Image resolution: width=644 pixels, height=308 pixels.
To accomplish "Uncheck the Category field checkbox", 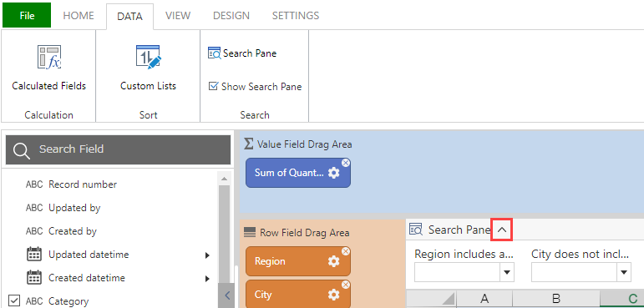I will pos(14,300).
